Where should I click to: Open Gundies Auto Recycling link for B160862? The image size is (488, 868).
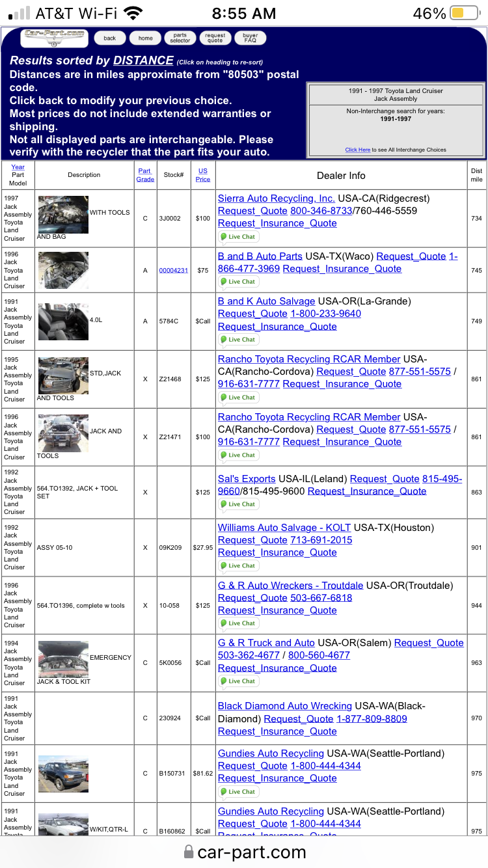click(271, 811)
